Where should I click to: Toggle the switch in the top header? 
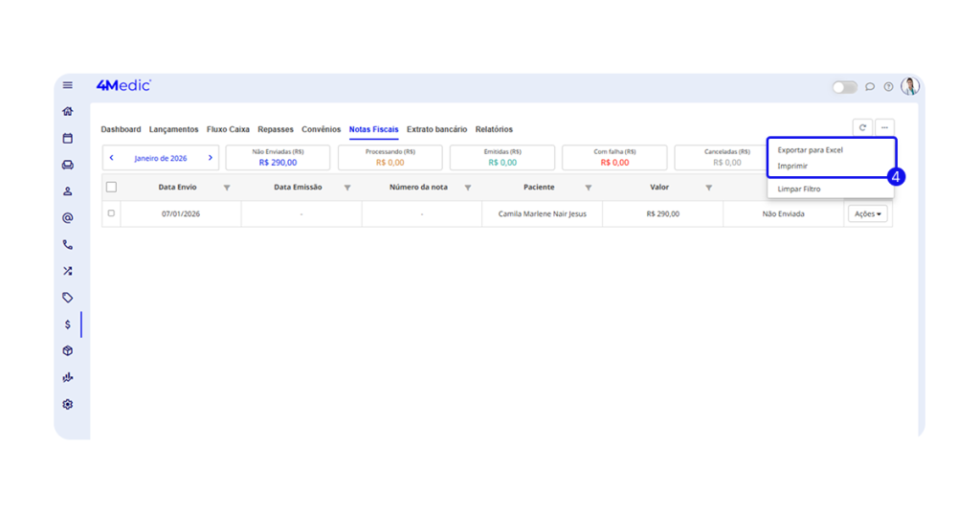click(844, 87)
